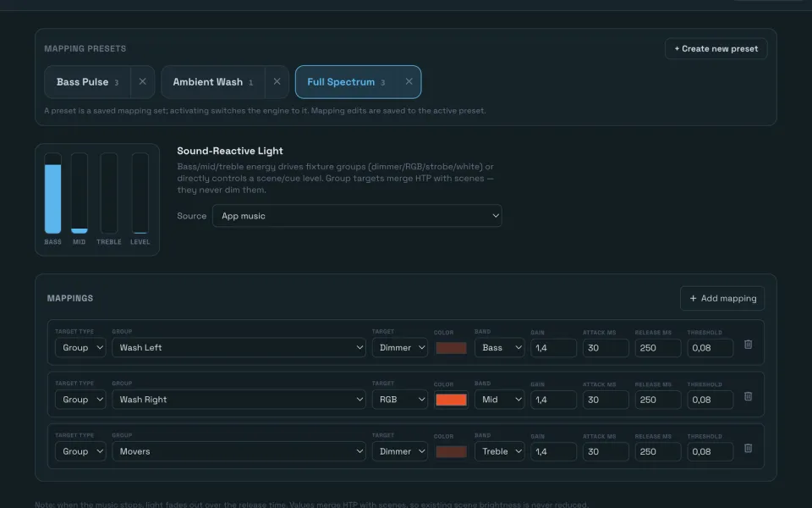This screenshot has width=812, height=508.
Task: Open Dimmer target dropdown for Movers
Action: (400, 451)
